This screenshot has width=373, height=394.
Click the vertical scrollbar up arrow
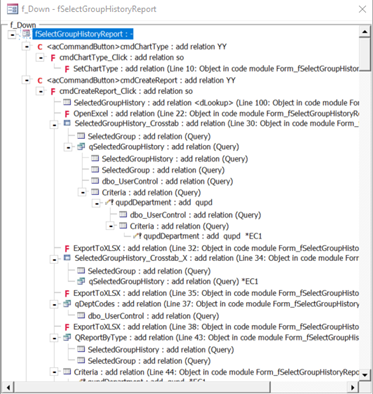point(365,32)
